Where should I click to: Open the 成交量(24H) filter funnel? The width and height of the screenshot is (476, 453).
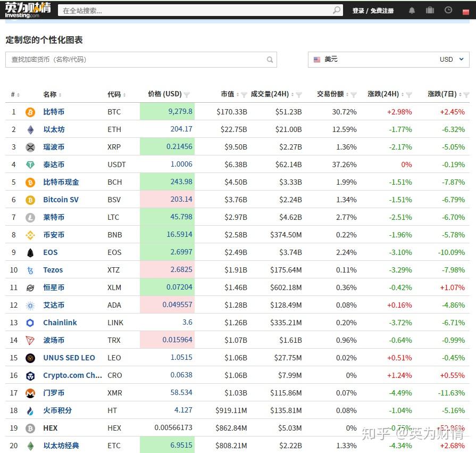[299, 95]
